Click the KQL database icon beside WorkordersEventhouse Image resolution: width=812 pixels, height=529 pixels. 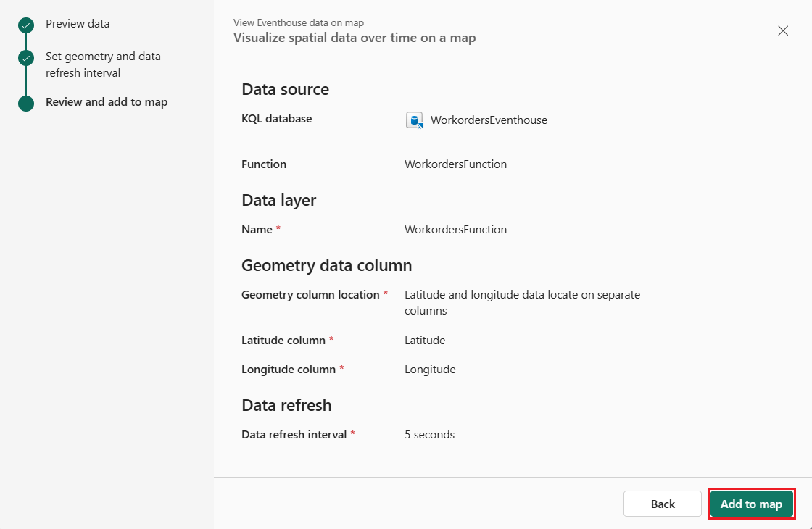point(413,120)
